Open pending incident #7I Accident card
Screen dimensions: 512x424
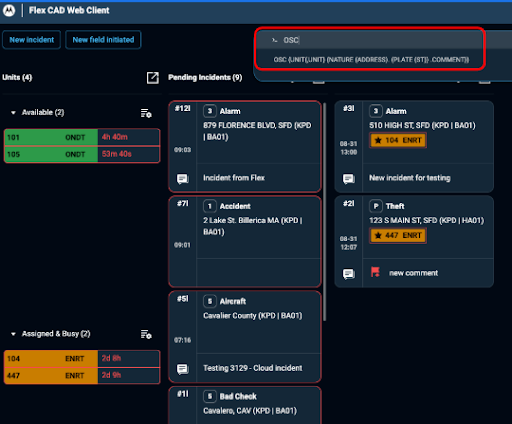[245, 242]
